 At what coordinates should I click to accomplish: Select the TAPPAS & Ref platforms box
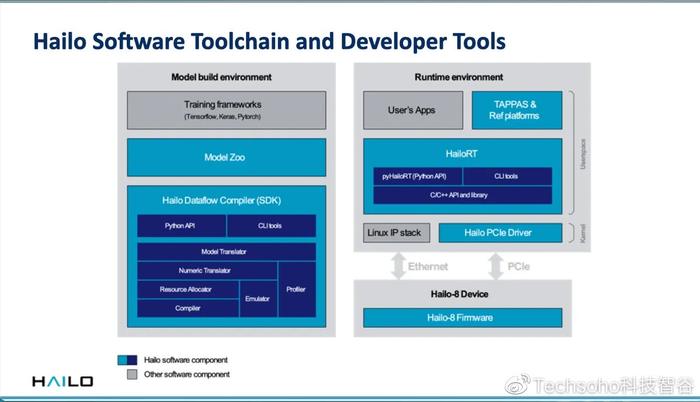[517, 110]
